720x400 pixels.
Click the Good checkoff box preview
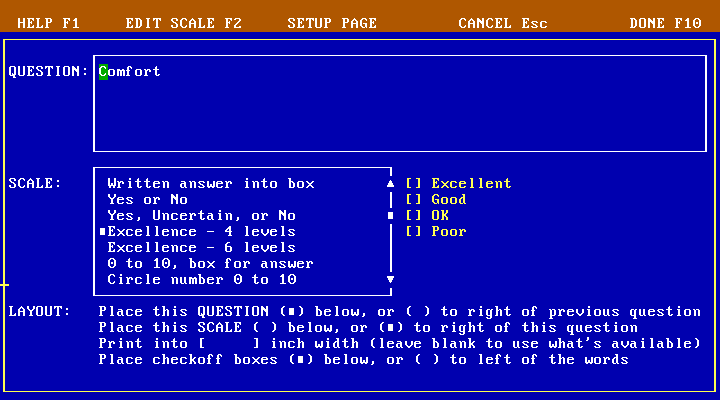414,200
